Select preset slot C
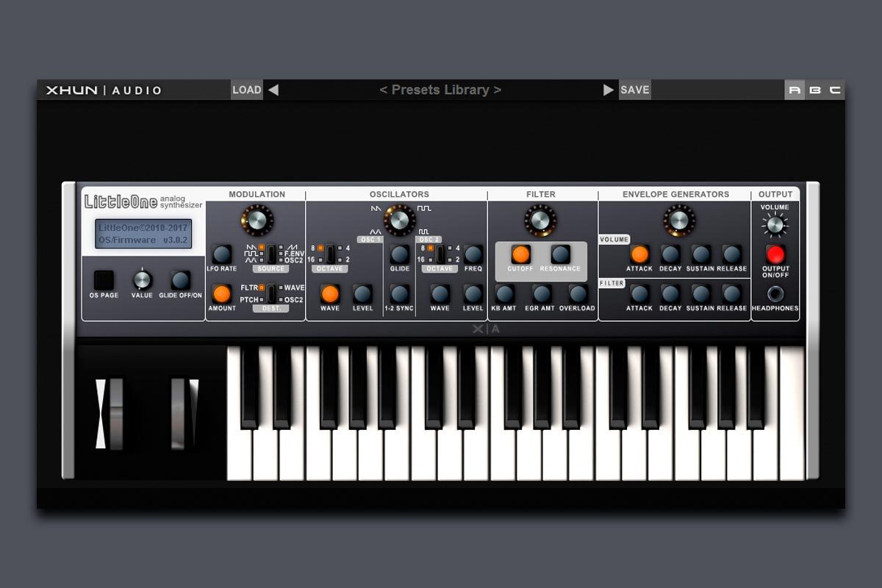 pos(835,90)
